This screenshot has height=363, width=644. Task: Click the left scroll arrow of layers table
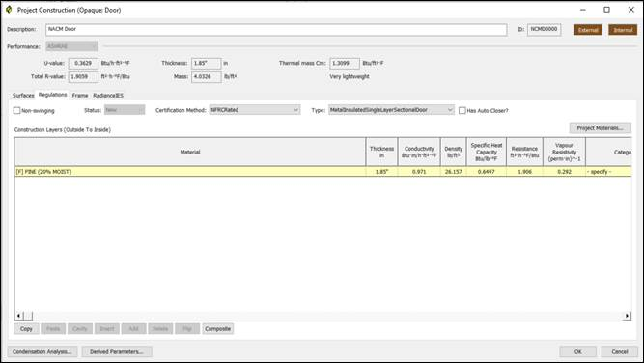[x=19, y=316]
